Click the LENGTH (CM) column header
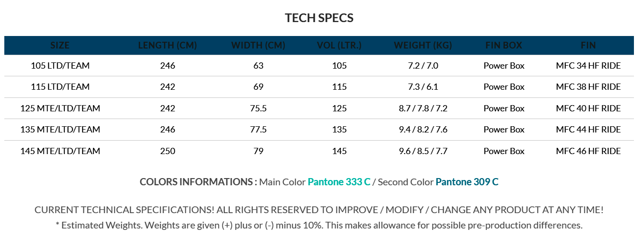The image size is (644, 240). click(x=167, y=46)
